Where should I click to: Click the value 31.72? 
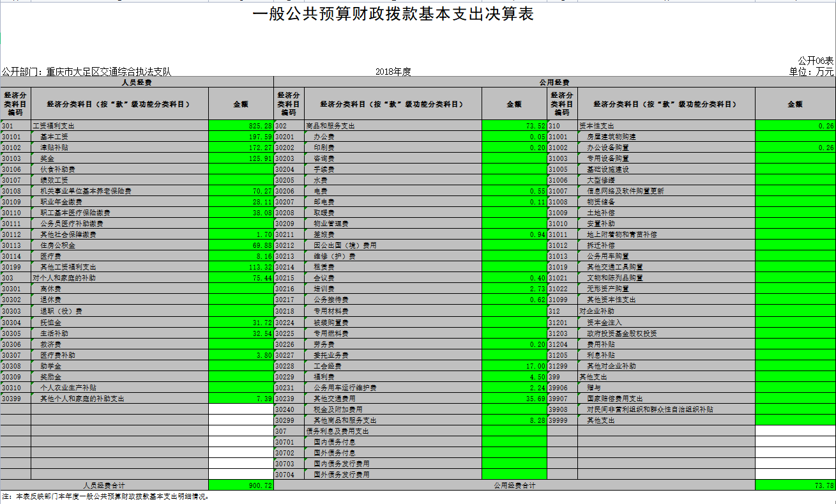(241, 323)
